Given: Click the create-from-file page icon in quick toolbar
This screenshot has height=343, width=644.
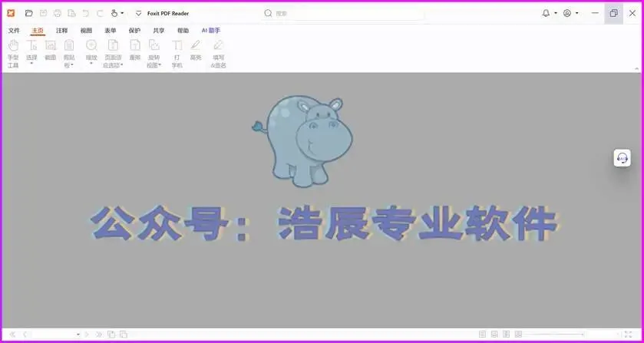Looking at the screenshot, I should click(71, 13).
